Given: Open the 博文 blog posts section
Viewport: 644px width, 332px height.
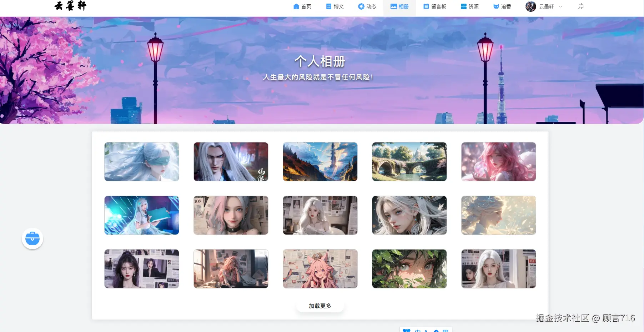Looking at the screenshot, I should [335, 6].
